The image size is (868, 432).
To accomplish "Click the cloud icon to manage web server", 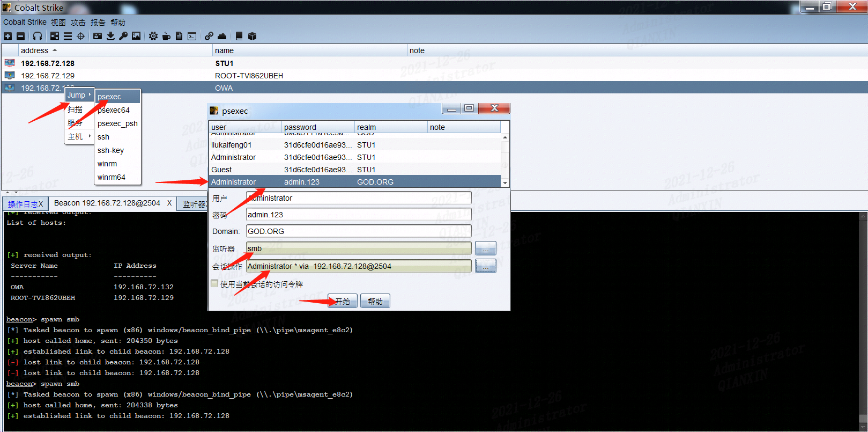I will click(222, 36).
